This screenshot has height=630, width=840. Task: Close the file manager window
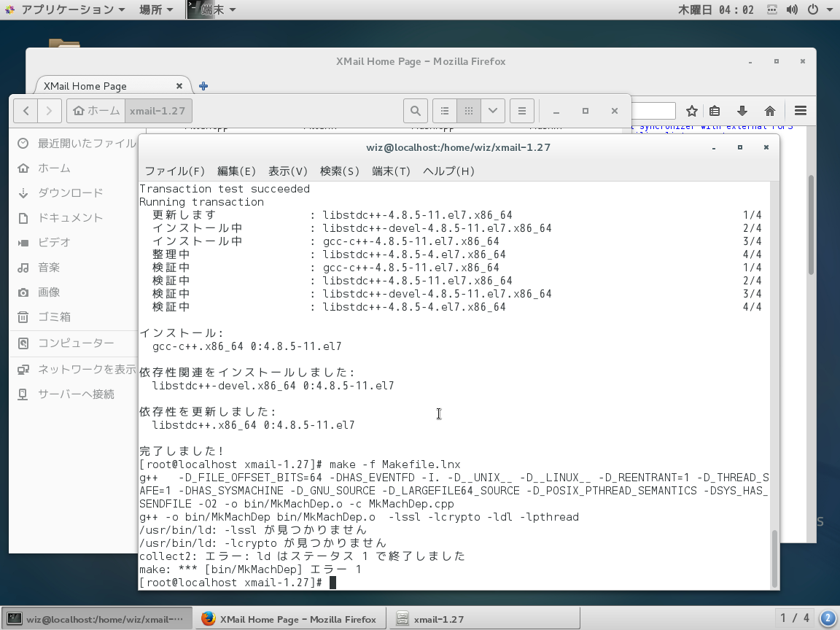[x=615, y=111]
